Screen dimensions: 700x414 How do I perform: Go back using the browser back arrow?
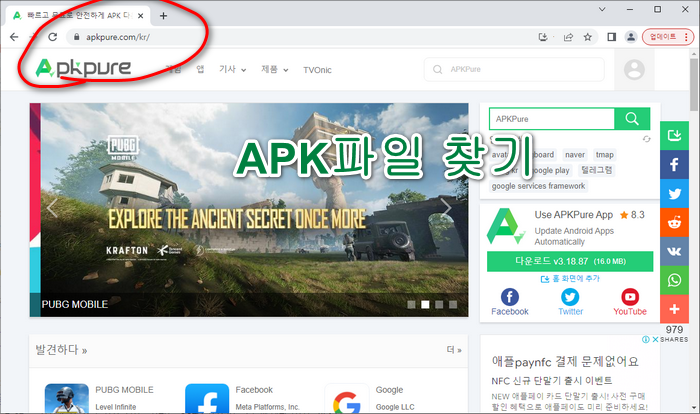(x=14, y=37)
